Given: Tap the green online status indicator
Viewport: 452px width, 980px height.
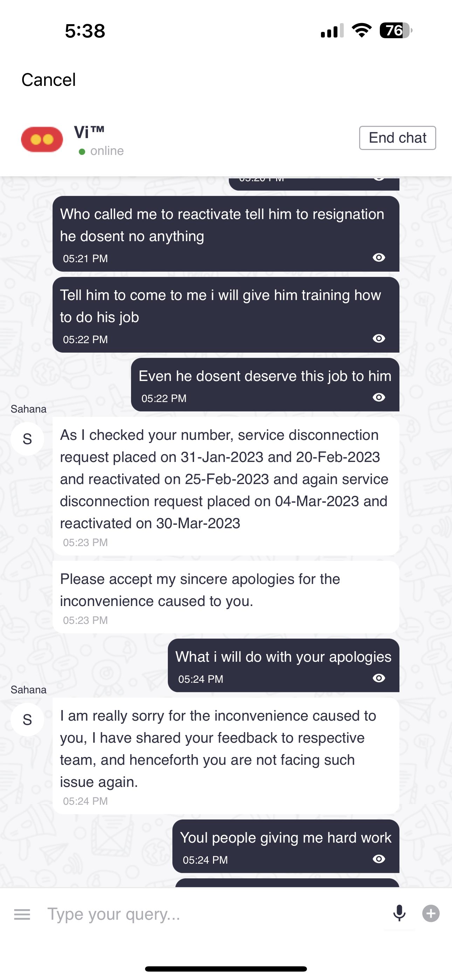Looking at the screenshot, I should [x=82, y=152].
